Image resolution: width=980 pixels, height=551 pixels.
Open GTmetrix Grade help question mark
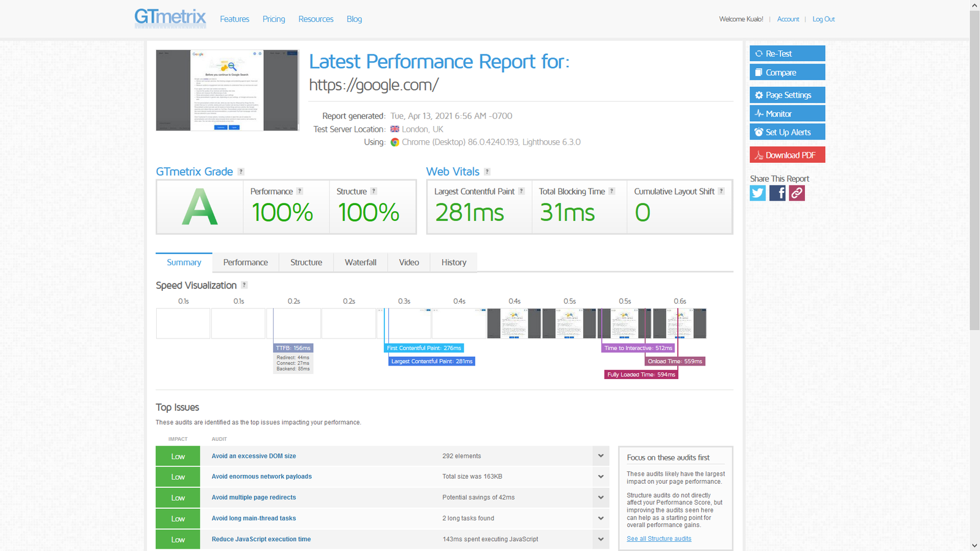pos(241,172)
